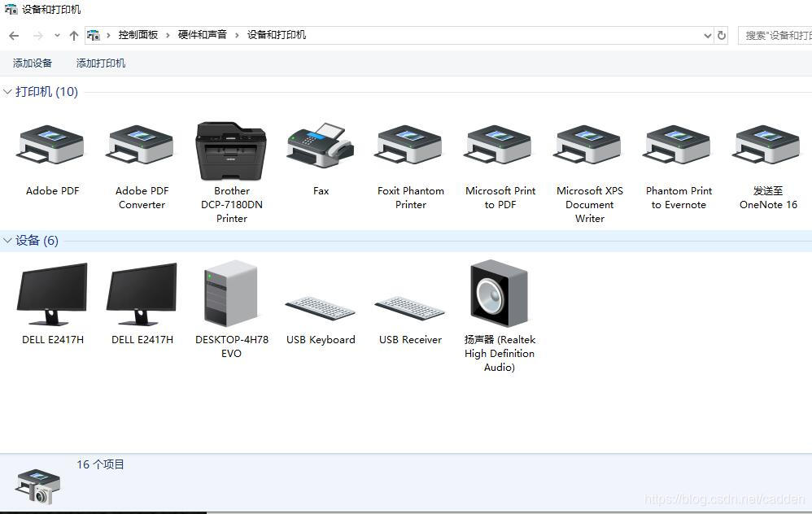Click the 16 个项目 status text
Viewport: 812px width, 514px height.
pos(100,464)
